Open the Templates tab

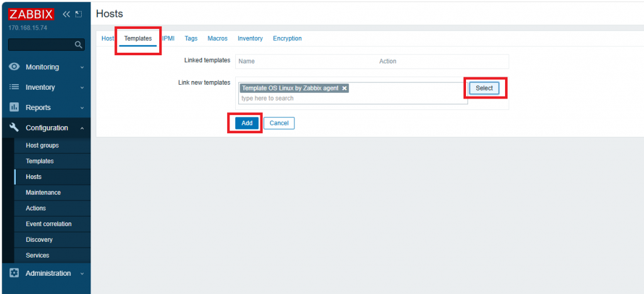coord(138,38)
